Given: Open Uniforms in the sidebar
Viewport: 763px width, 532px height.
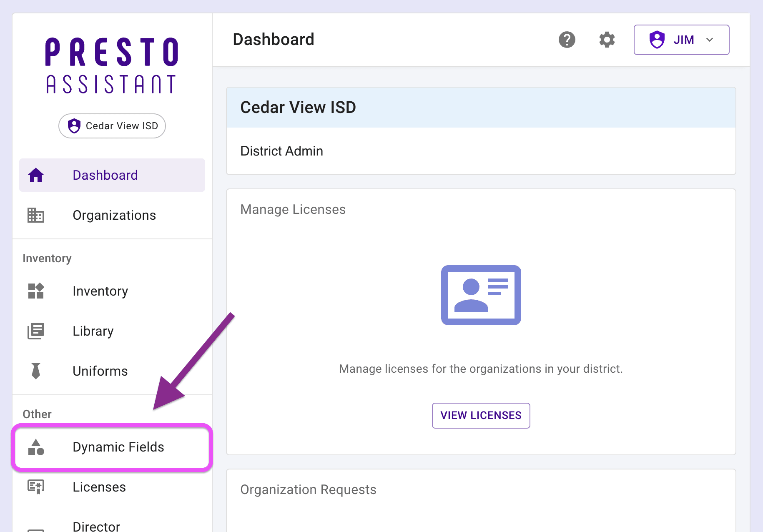Looking at the screenshot, I should pyautogui.click(x=112, y=371).
